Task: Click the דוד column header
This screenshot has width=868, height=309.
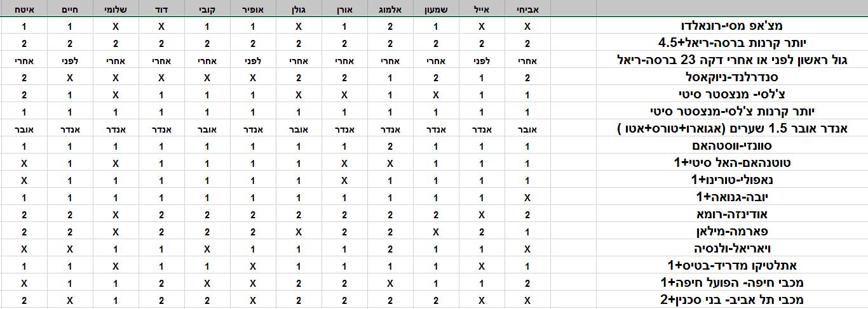Action: click(x=161, y=8)
